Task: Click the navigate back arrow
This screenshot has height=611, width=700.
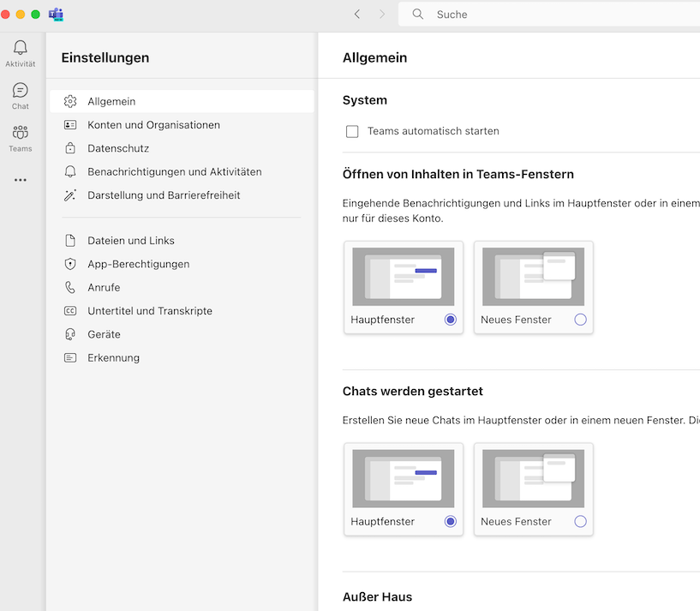Action: 357,15
